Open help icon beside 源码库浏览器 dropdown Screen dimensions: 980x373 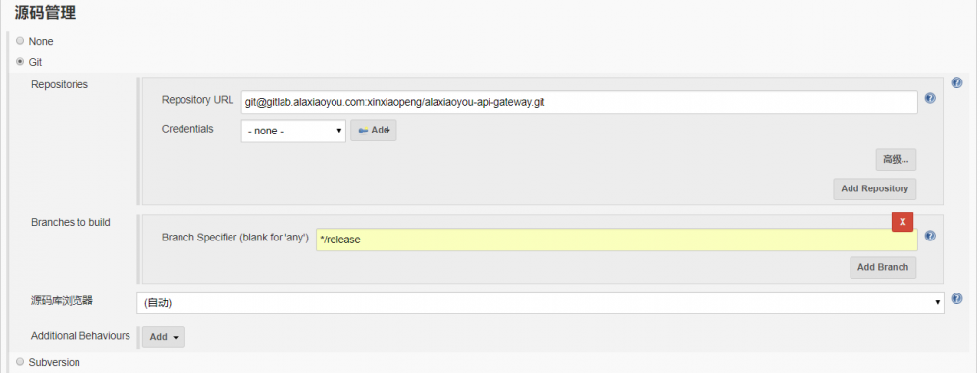pos(956,298)
